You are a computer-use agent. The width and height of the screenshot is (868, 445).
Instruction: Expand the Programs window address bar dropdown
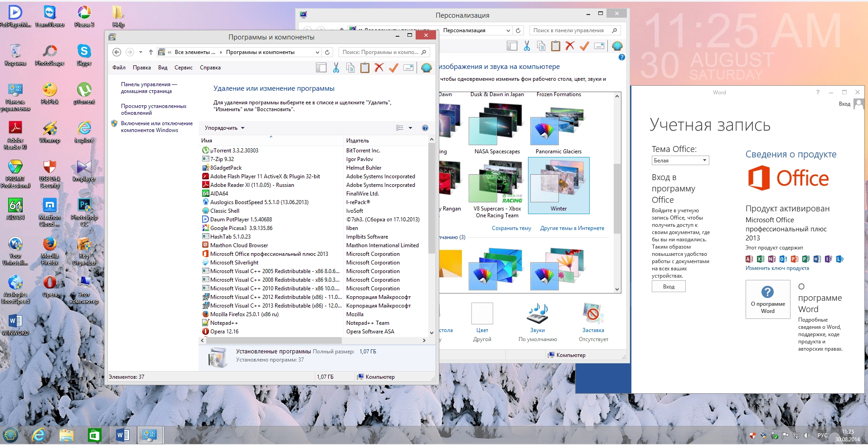(317, 52)
